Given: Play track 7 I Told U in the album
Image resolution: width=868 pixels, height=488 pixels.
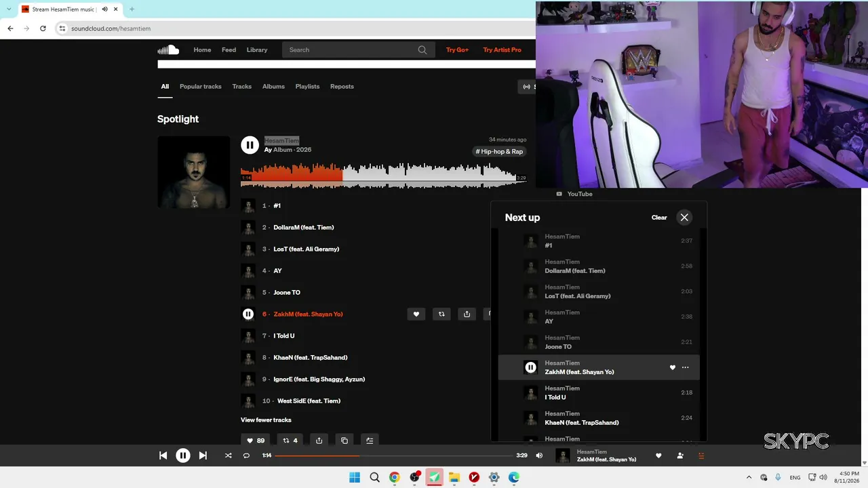Looking at the screenshot, I should click(284, 336).
